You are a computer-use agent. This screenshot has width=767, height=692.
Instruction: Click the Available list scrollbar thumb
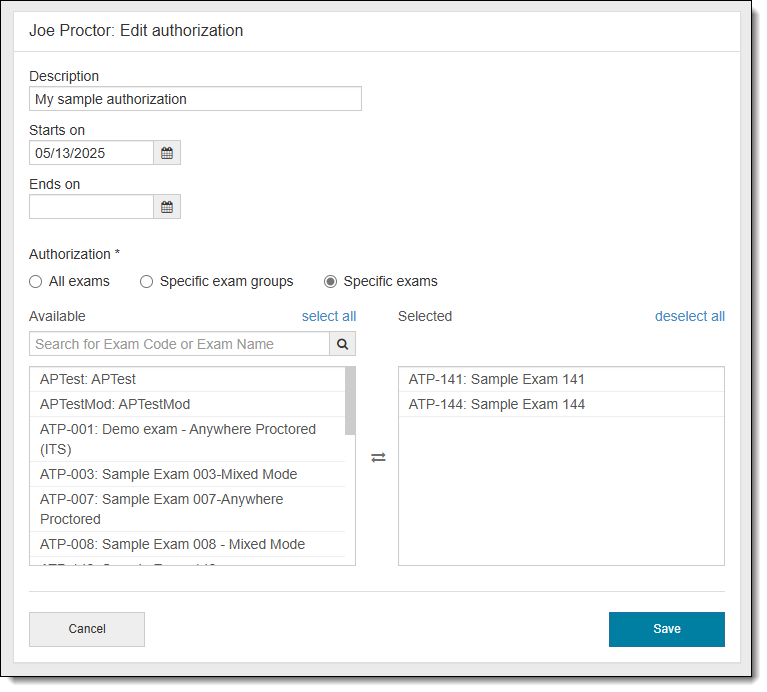(x=350, y=400)
